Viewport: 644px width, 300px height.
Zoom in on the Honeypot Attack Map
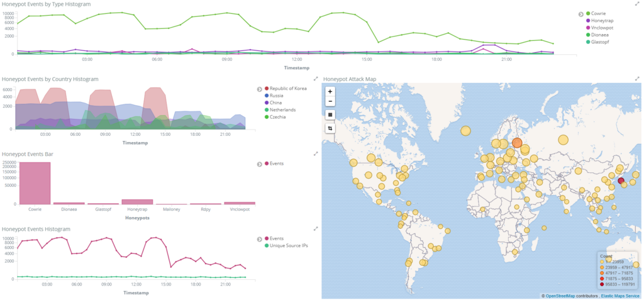[x=330, y=91]
